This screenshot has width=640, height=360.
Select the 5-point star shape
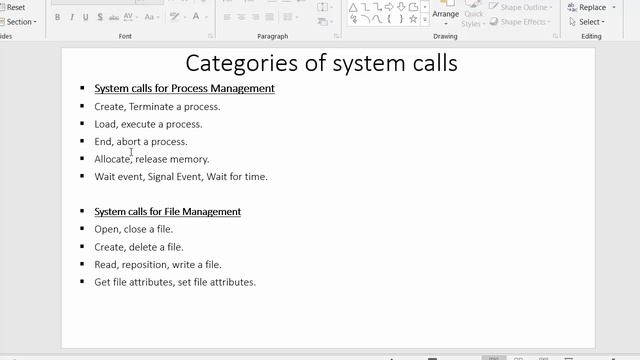413,19
